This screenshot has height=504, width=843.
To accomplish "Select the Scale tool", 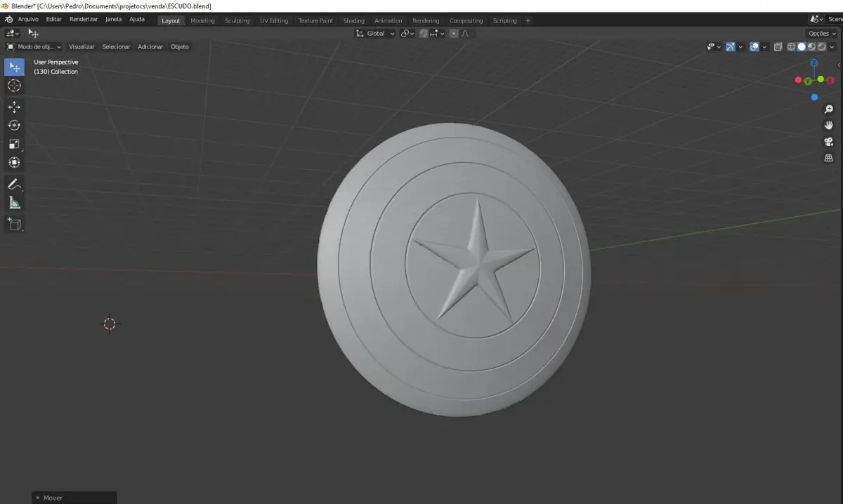I will (14, 144).
